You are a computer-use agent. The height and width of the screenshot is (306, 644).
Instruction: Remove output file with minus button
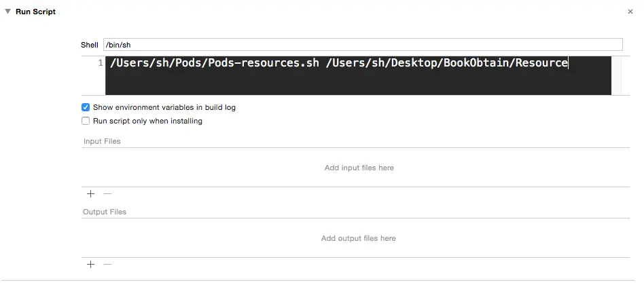point(107,264)
